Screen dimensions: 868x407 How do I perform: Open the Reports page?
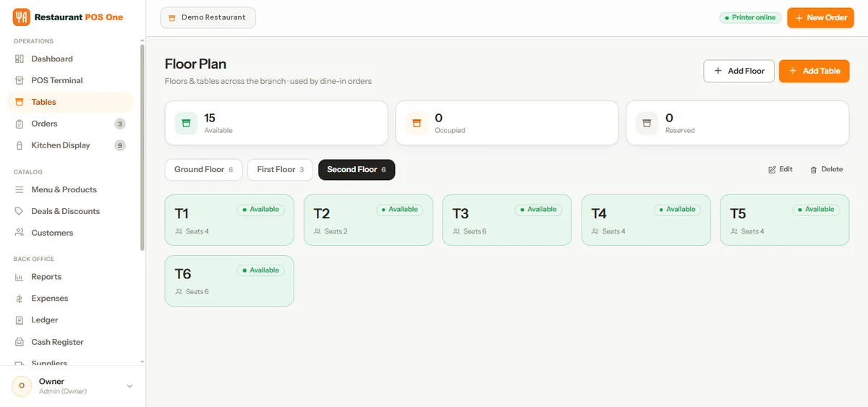click(x=69, y=277)
